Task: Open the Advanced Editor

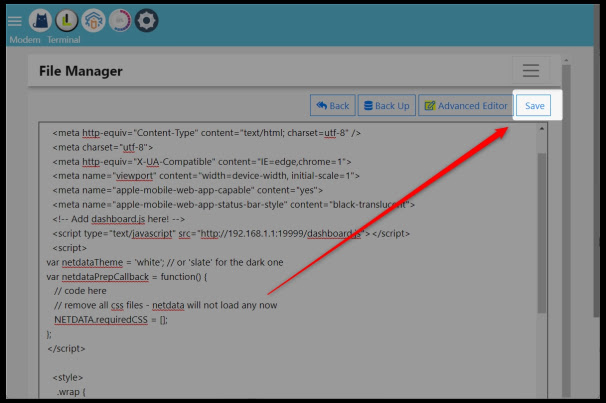Action: pyautogui.click(x=466, y=105)
